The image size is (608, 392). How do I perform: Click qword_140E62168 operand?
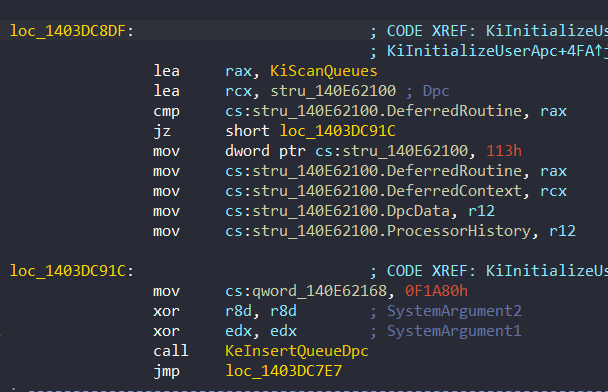coord(320,291)
